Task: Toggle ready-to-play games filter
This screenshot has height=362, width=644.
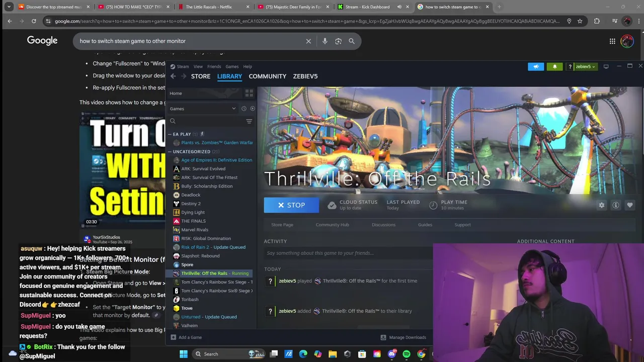Action: pyautogui.click(x=252, y=109)
